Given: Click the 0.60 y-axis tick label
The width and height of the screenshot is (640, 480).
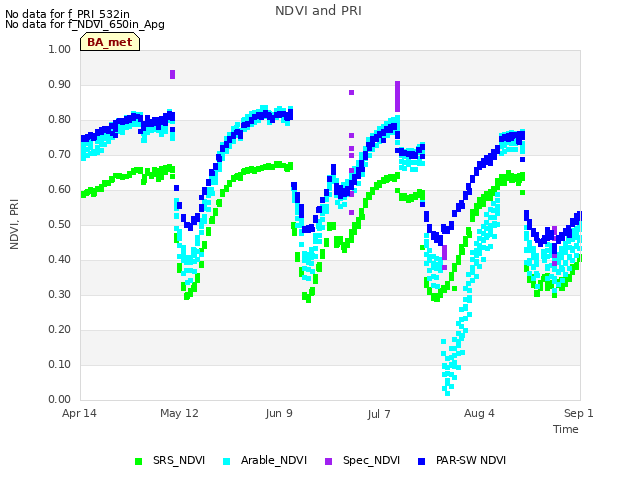Looking at the screenshot, I should 60,189.
